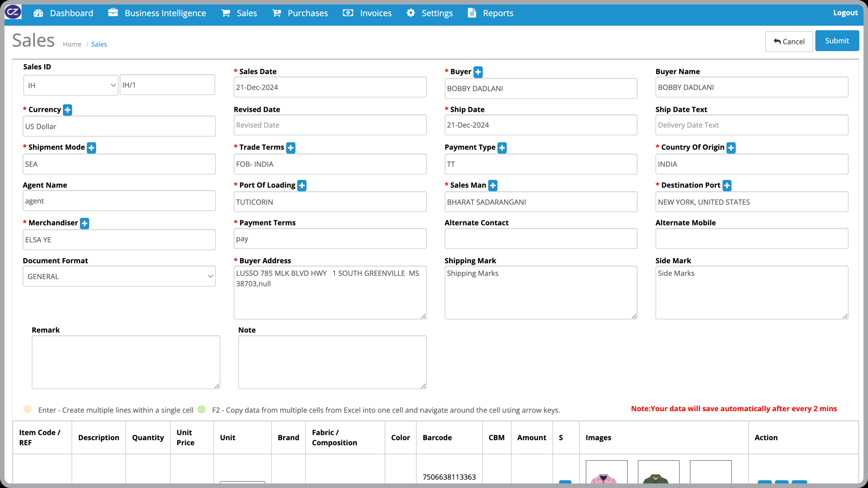Add new Destination Port plus icon
868x488 pixels.
coord(727,185)
